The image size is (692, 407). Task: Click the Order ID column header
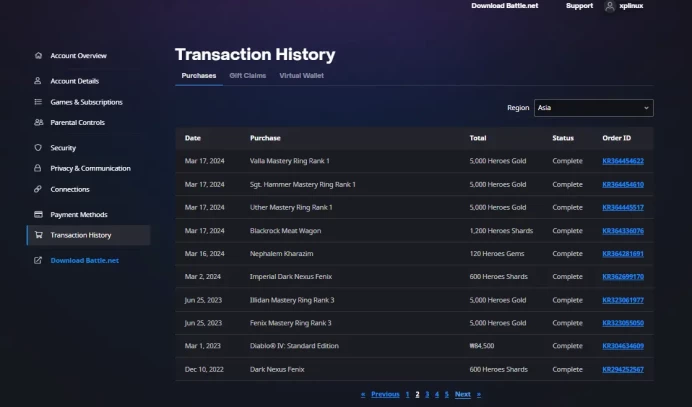pos(617,138)
